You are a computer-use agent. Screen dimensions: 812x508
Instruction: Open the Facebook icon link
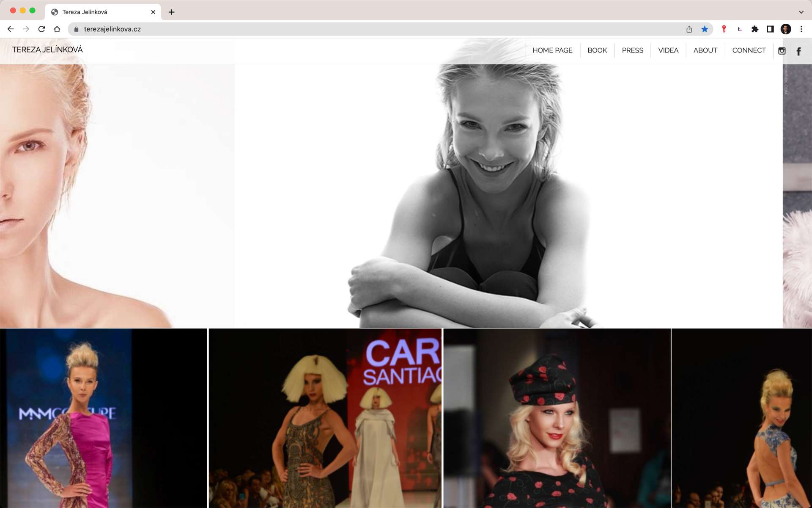click(x=798, y=51)
